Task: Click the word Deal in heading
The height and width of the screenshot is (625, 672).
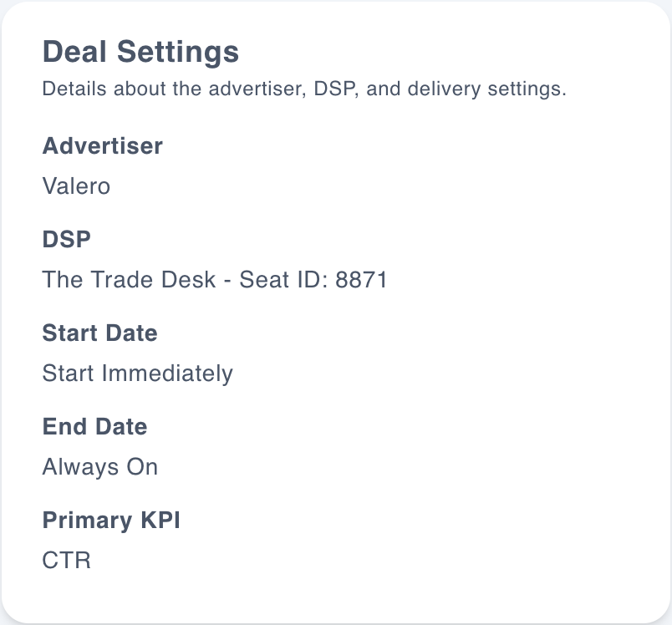Action: (74, 52)
